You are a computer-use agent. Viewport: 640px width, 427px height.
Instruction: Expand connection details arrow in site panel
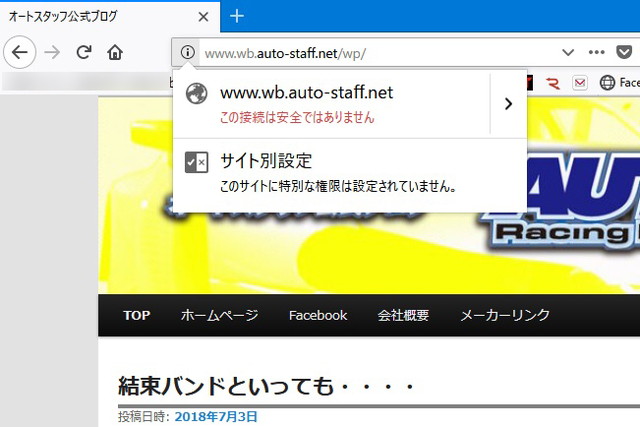pos(508,104)
